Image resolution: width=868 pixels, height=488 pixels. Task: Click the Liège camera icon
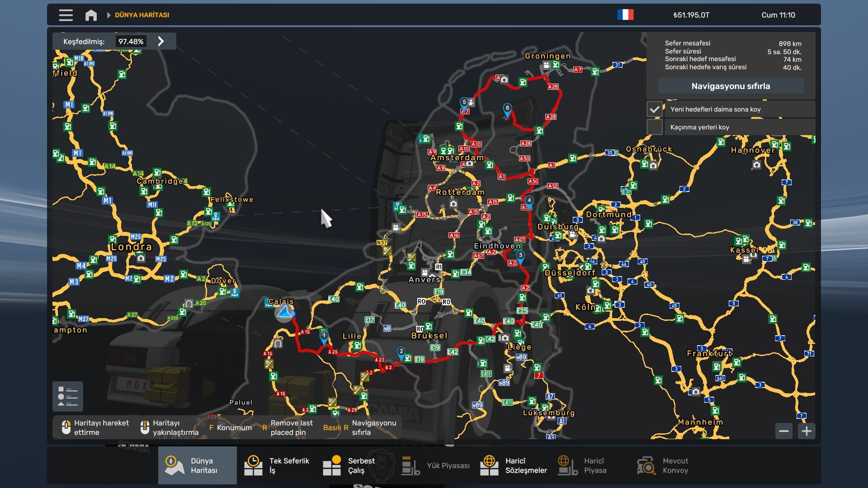pos(505,338)
